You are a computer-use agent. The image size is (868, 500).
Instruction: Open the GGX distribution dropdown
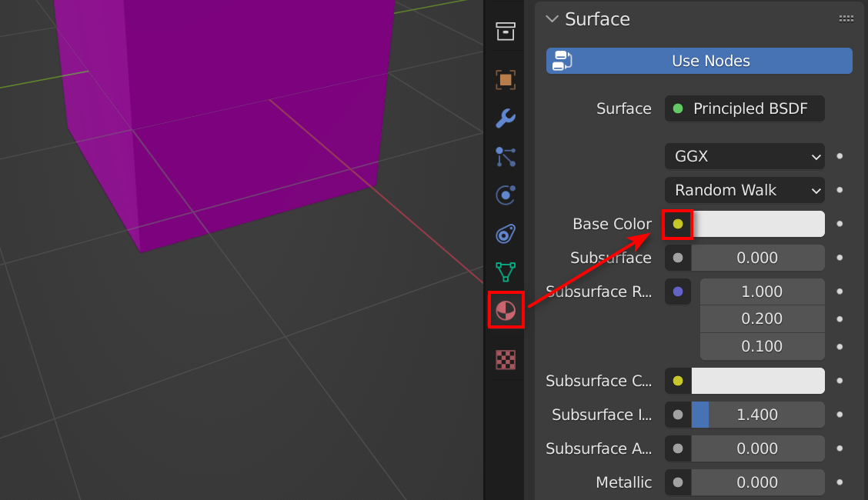(745, 156)
